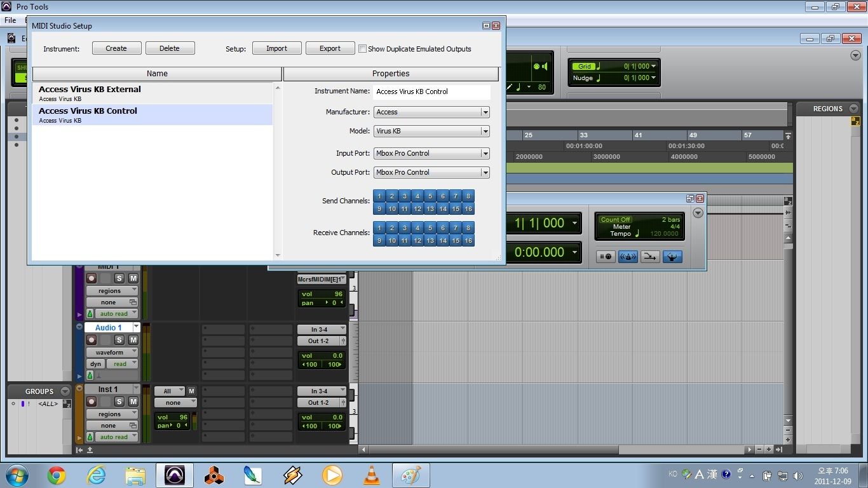Open Pro Tools from the taskbar
Image resolution: width=868 pixels, height=488 pixels.
[x=175, y=475]
